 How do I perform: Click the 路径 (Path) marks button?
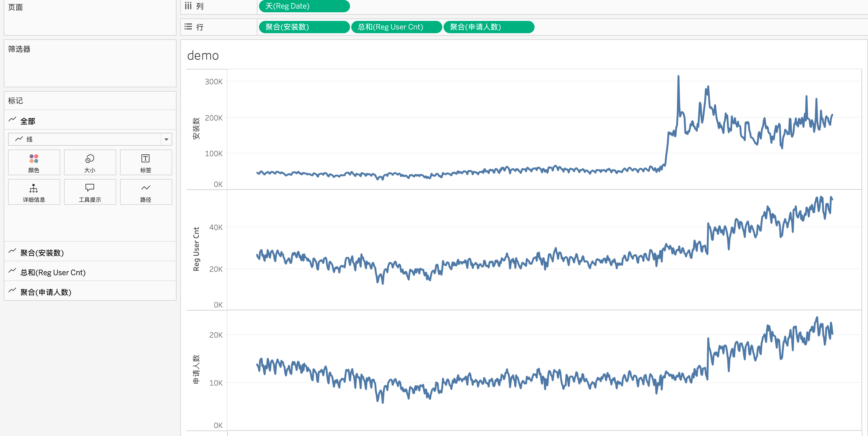pyautogui.click(x=145, y=192)
